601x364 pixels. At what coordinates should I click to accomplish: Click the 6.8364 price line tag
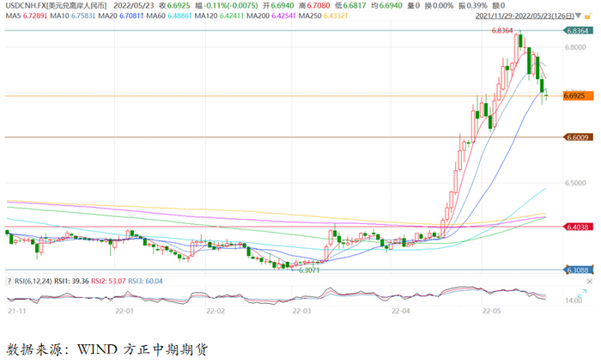578,31
